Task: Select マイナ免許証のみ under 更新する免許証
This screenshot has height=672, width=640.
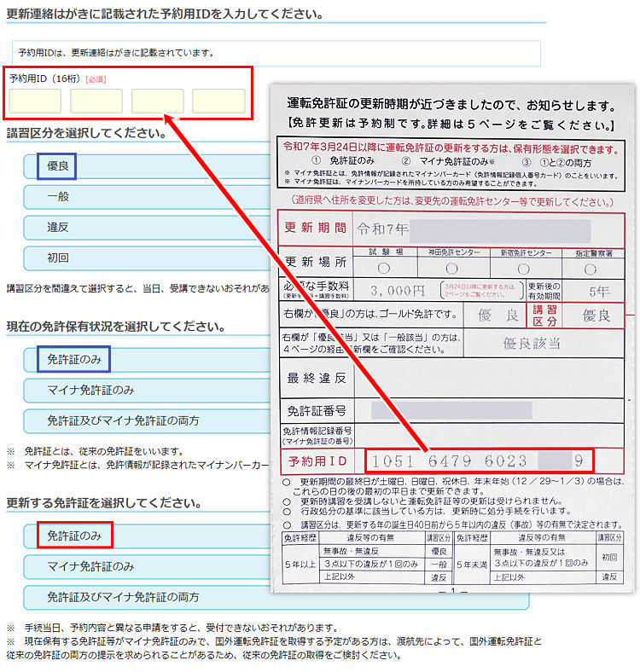Action: [x=90, y=566]
